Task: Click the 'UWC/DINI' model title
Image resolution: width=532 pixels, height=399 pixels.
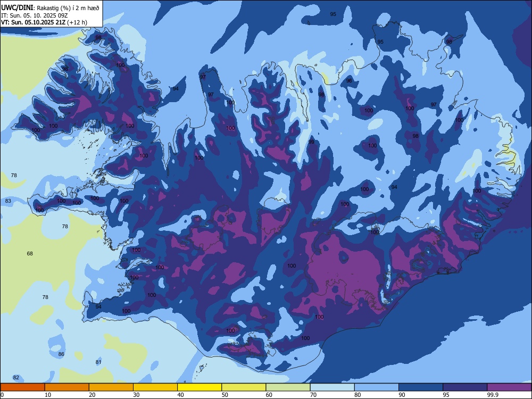Action: coord(17,7)
